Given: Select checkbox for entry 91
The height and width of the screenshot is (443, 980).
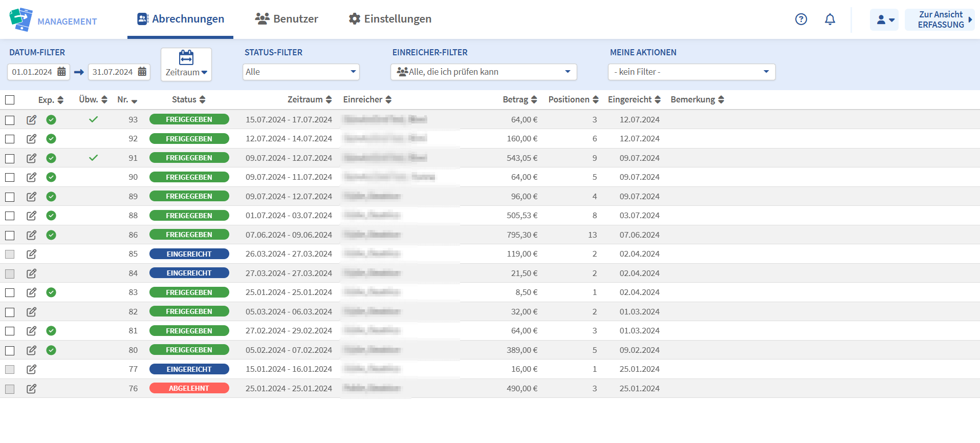Looking at the screenshot, I should click(x=10, y=158).
